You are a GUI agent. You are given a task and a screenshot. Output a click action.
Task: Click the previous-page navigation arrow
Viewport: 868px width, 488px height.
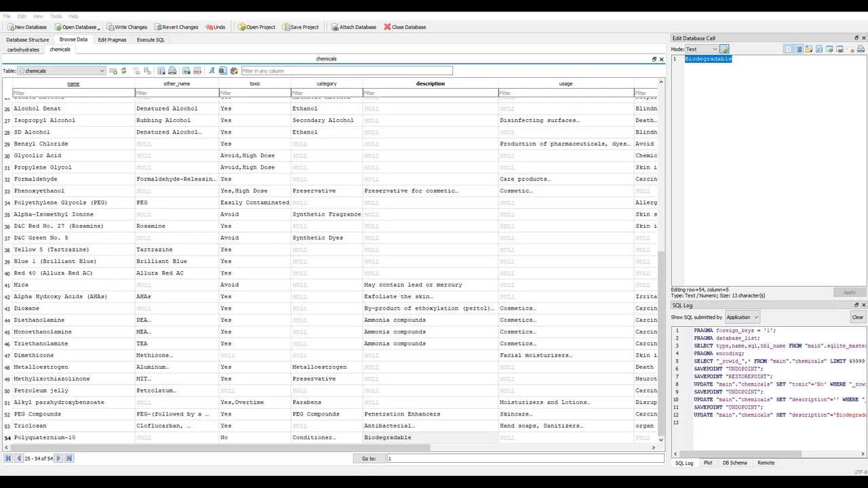(18, 458)
